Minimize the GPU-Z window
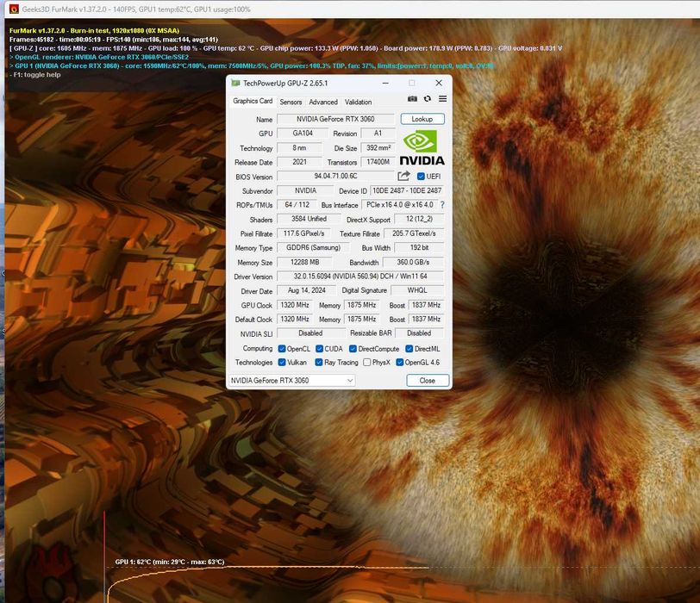 (385, 83)
